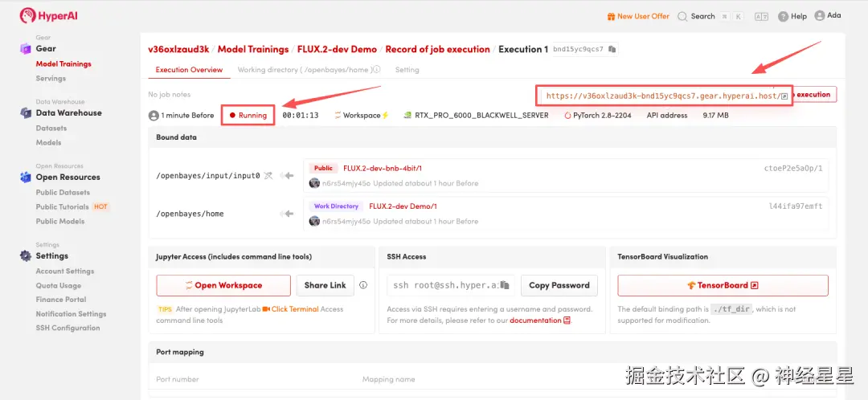Click the API address label
This screenshot has height=400, width=868.
[667, 116]
